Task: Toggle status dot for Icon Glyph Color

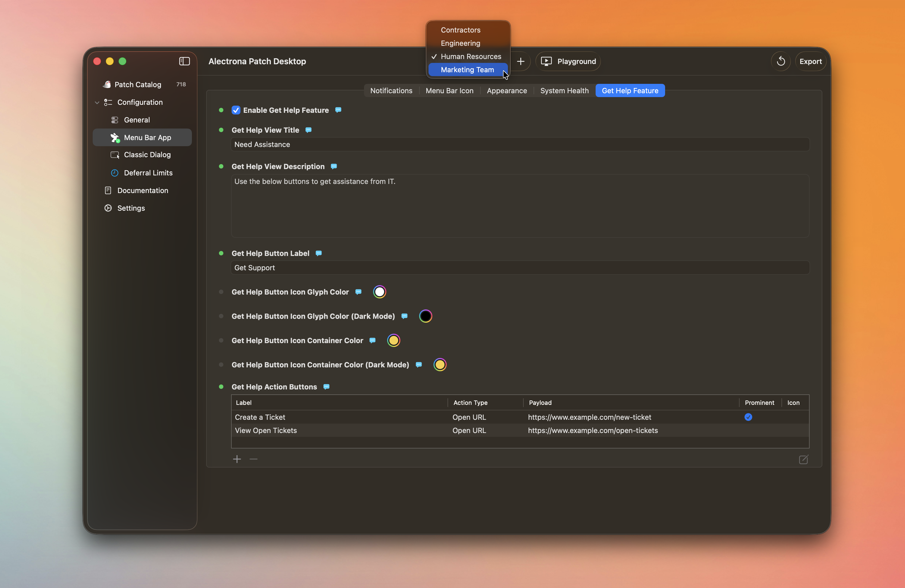Action: click(221, 292)
